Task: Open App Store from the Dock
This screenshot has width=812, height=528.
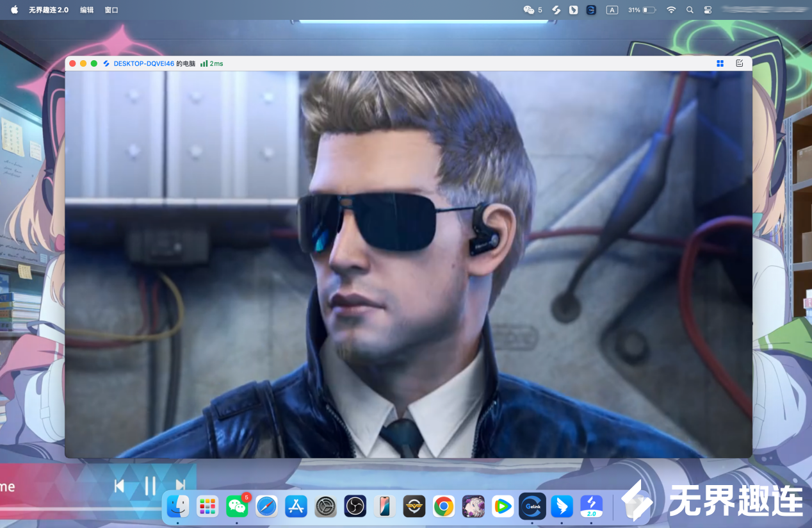Action: point(296,506)
